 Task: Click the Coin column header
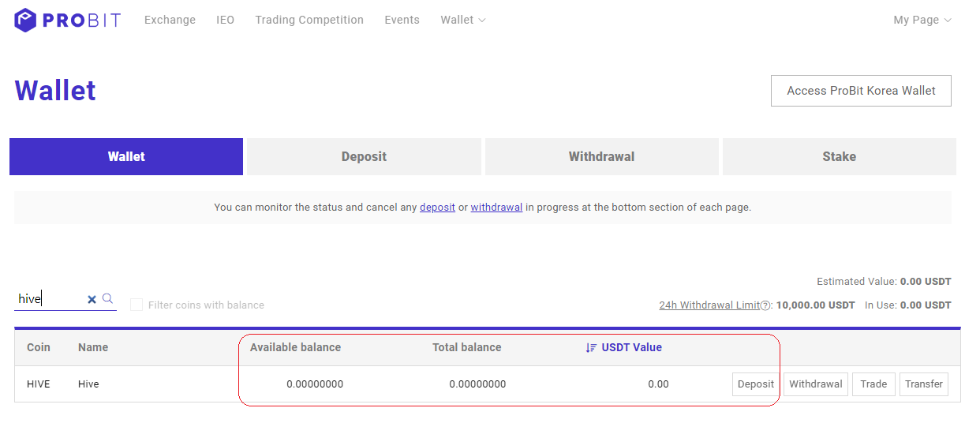coord(39,347)
